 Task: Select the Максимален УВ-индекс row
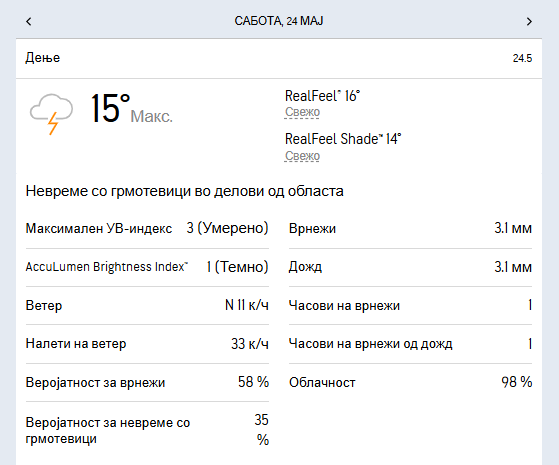(x=147, y=228)
